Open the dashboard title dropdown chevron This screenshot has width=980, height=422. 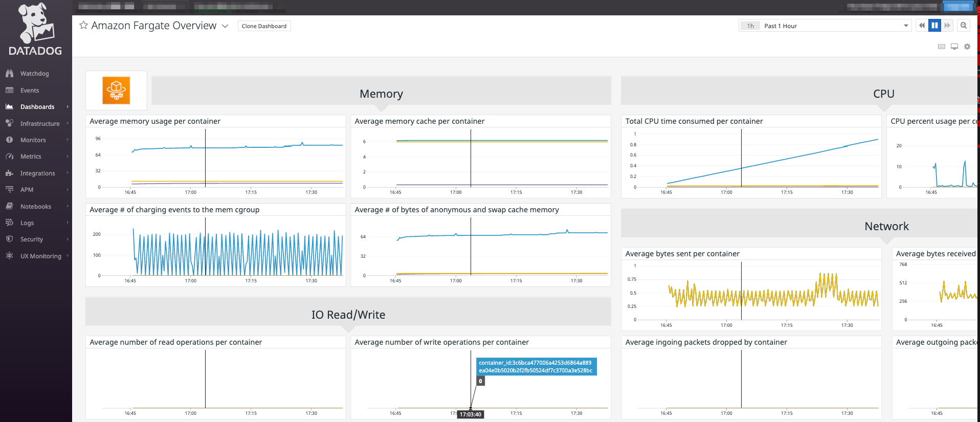225,26
